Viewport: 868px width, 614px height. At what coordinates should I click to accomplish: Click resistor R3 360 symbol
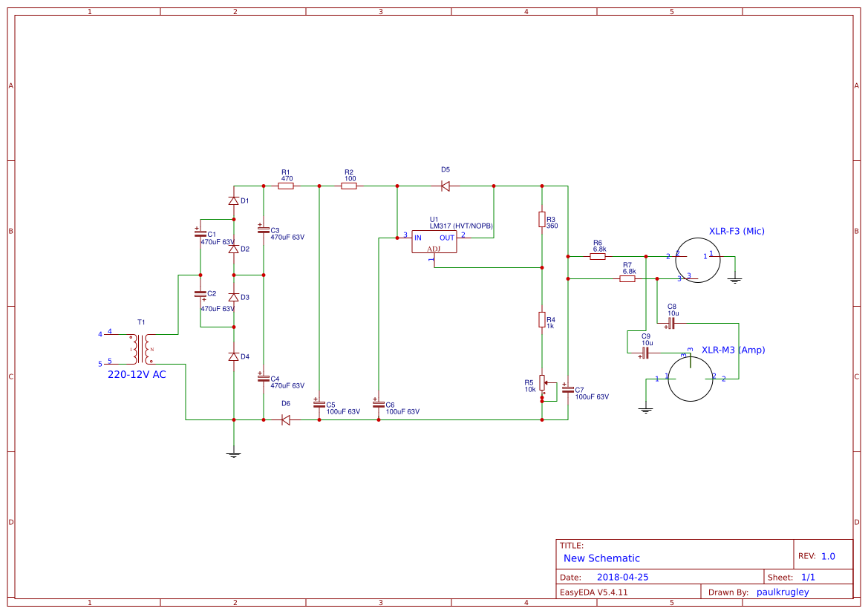[542, 221]
